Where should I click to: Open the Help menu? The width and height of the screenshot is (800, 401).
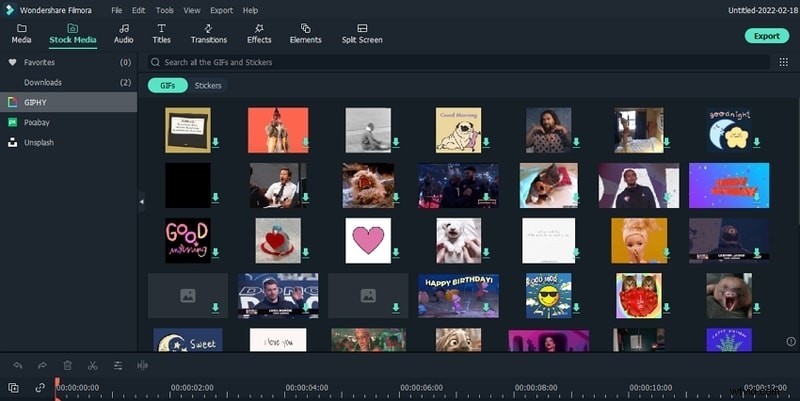(250, 10)
